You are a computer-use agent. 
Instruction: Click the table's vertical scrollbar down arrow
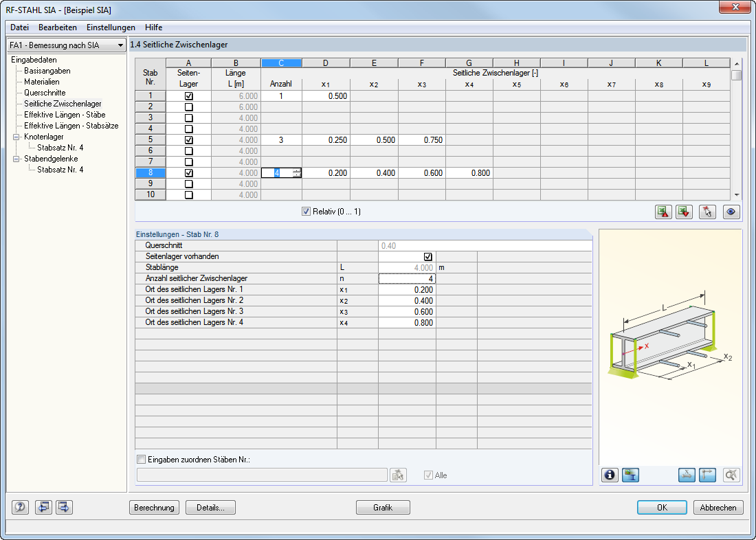(736, 195)
